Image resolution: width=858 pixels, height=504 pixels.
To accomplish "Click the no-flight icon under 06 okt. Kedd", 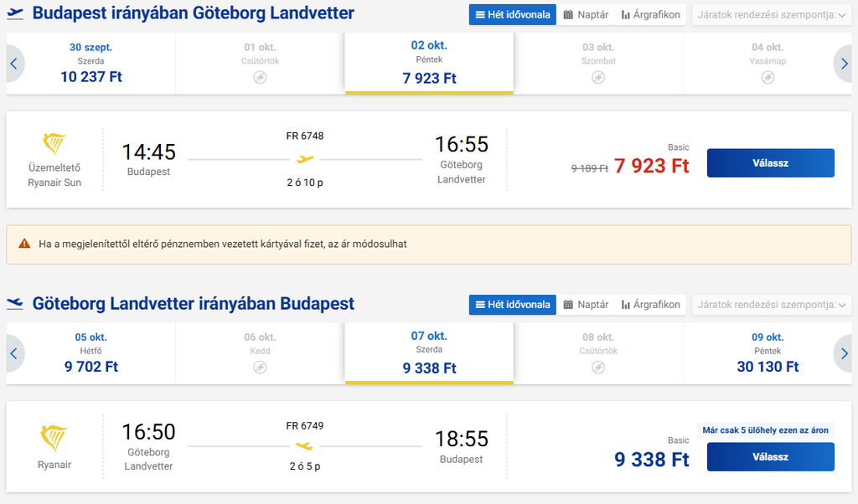I will pos(260,368).
